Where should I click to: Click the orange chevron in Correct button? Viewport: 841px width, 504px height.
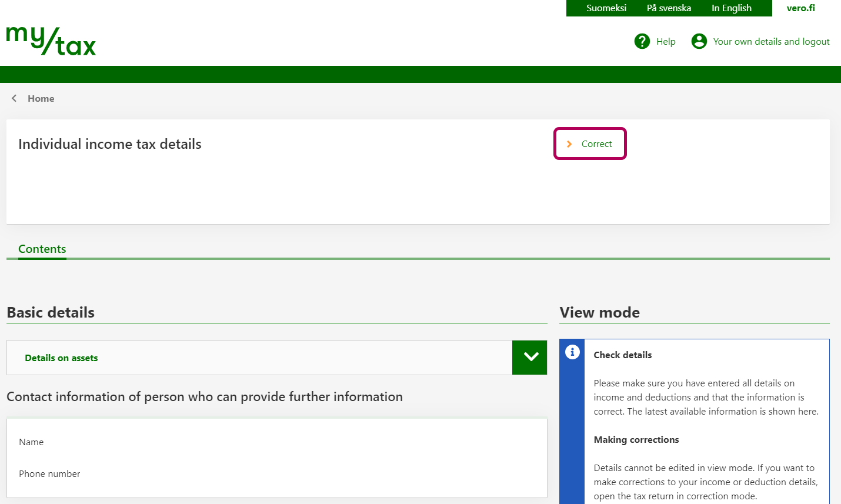(x=569, y=144)
